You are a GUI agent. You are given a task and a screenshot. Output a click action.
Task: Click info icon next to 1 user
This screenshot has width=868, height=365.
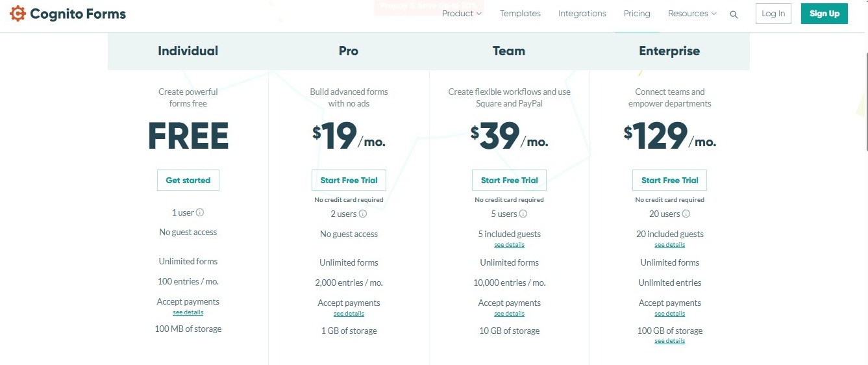(x=200, y=212)
